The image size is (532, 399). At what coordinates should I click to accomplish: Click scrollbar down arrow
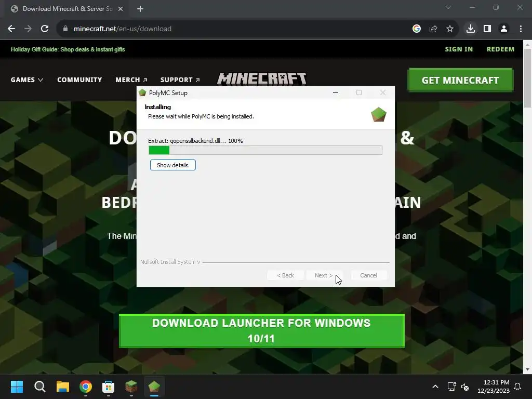pyautogui.click(x=527, y=369)
